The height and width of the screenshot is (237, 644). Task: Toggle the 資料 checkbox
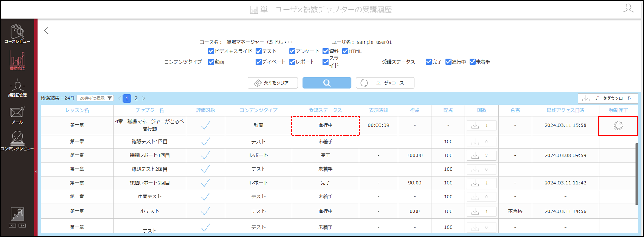click(x=325, y=51)
